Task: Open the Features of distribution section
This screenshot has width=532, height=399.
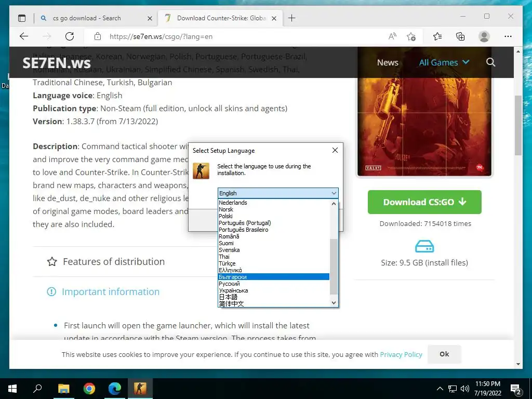Action: 114,262
